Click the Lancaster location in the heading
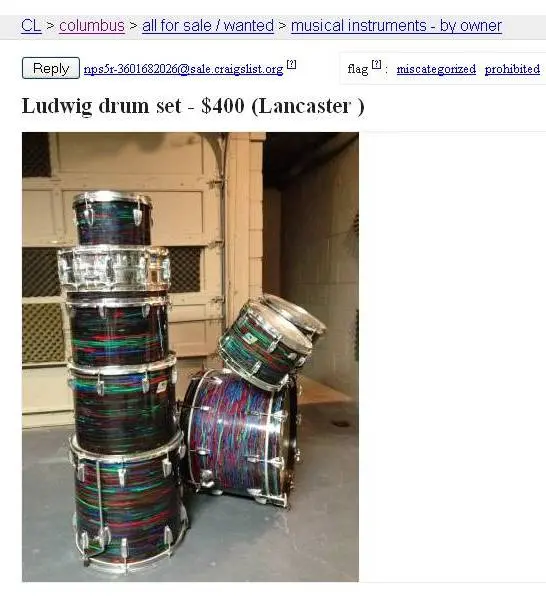The image size is (546, 614). coord(308,107)
